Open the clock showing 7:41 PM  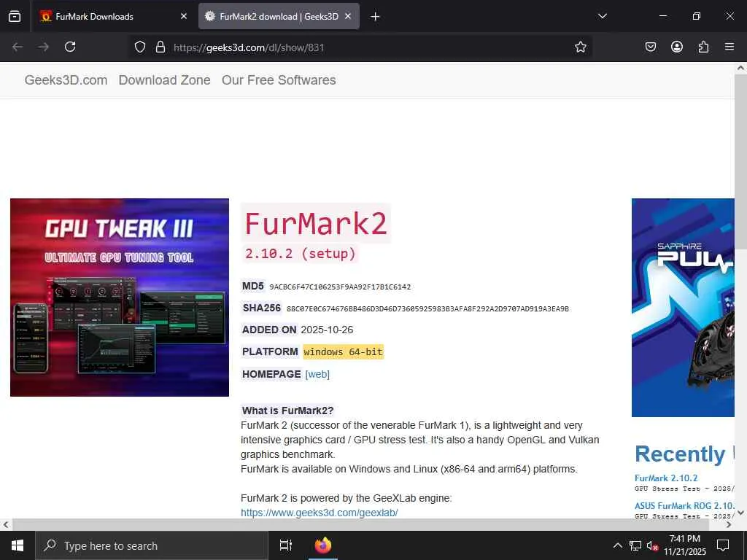click(x=685, y=545)
